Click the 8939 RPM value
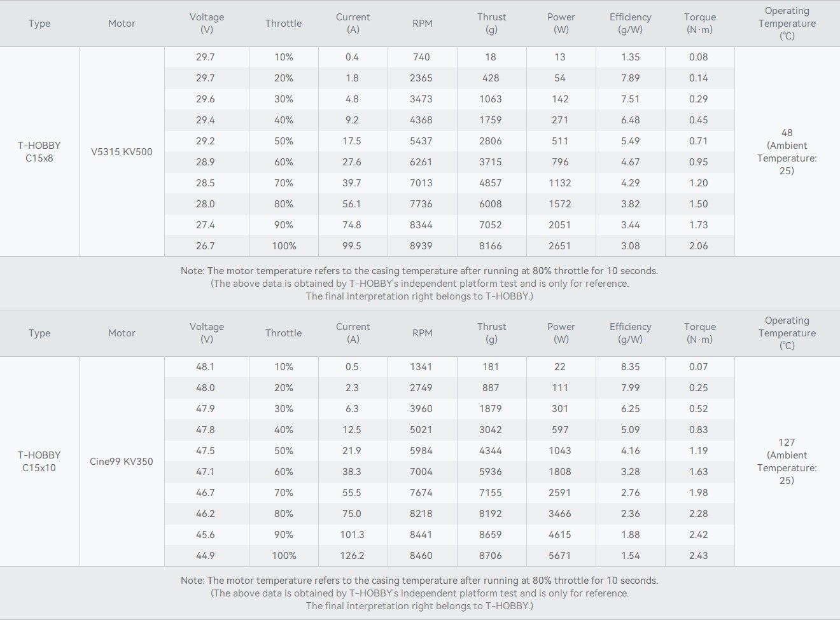 pyautogui.click(x=421, y=245)
